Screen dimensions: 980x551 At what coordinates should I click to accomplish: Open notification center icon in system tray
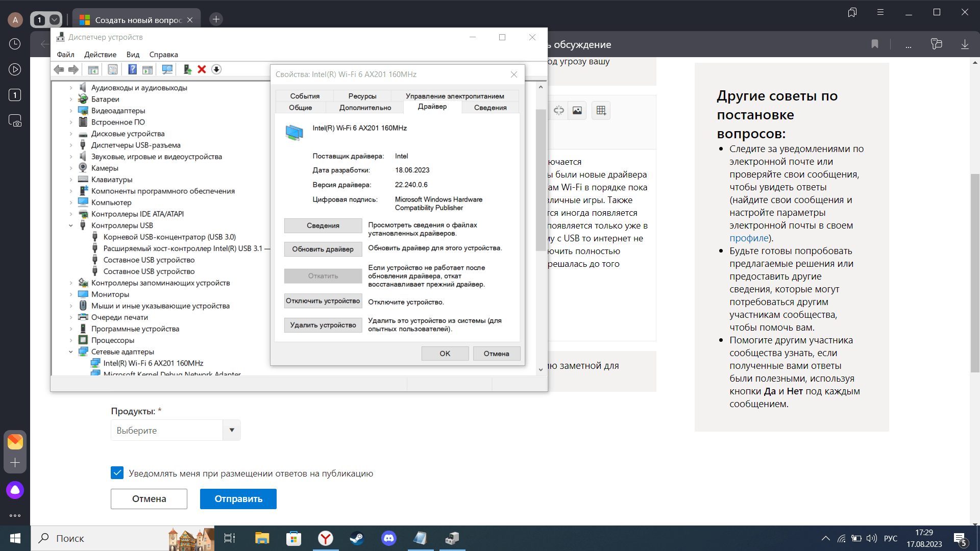click(x=960, y=539)
